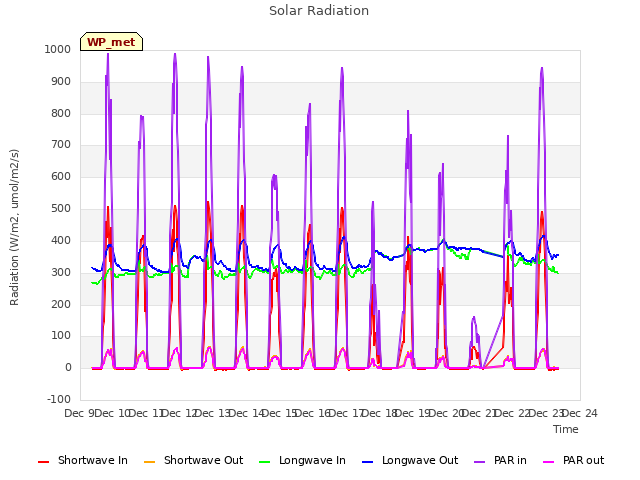
Task: Click the 700 y-axis tick label
Action: [x=61, y=144]
